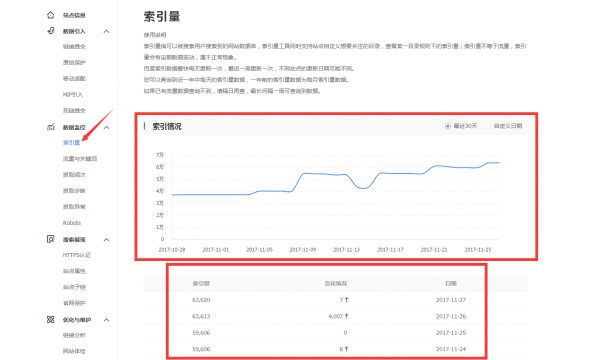The width and height of the screenshot is (600, 360).
Task: Click the 2017-11-09 chart axis label
Action: (x=303, y=249)
